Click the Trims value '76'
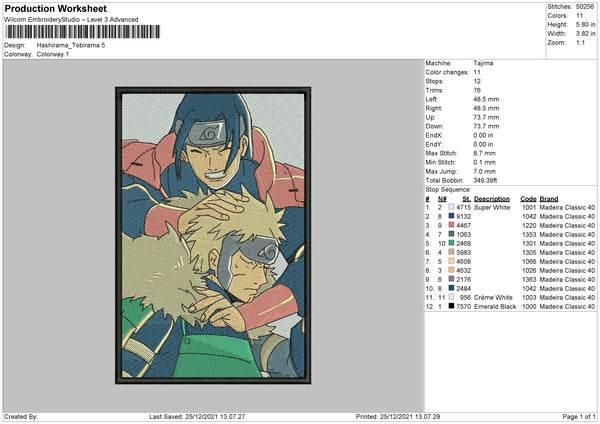Image resolution: width=600 pixels, height=424 pixels. pyautogui.click(x=477, y=90)
